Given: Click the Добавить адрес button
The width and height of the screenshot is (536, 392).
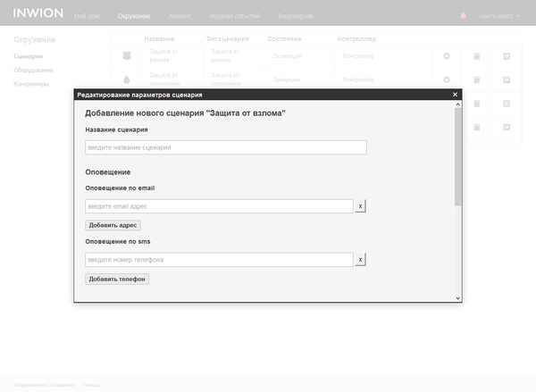Looking at the screenshot, I should pos(113,225).
